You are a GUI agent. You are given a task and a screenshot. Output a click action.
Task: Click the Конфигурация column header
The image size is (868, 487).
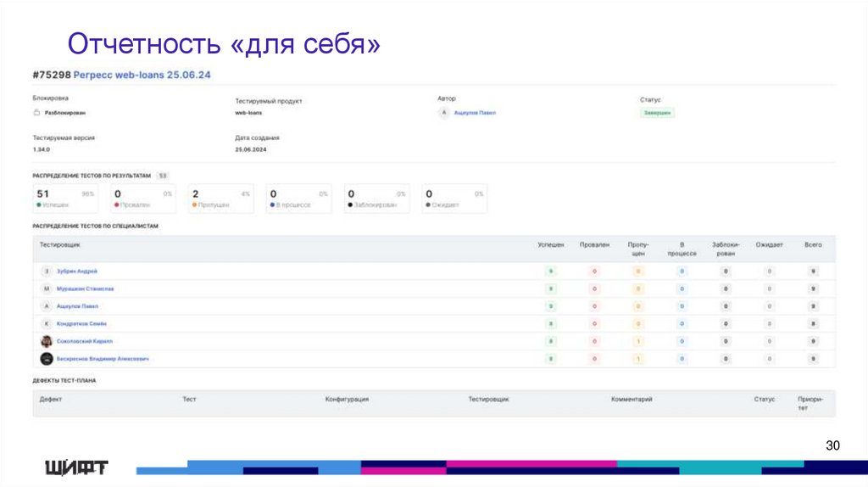(x=347, y=399)
